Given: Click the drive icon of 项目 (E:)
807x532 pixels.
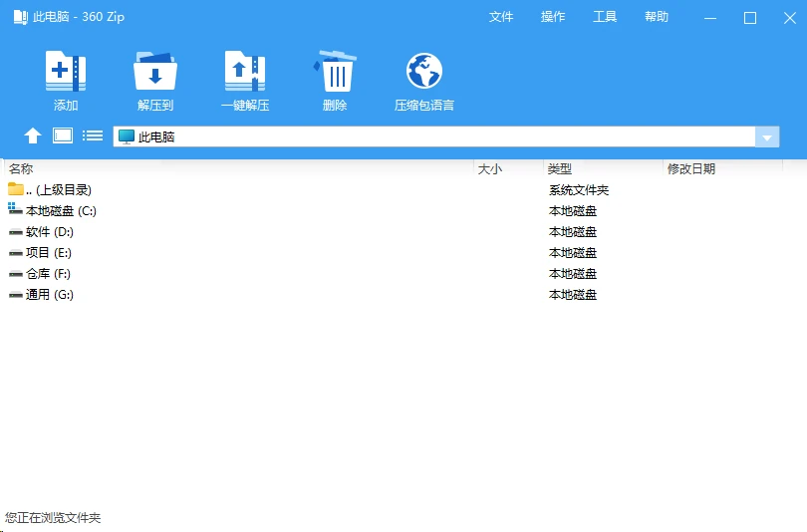Looking at the screenshot, I should pyautogui.click(x=15, y=253).
